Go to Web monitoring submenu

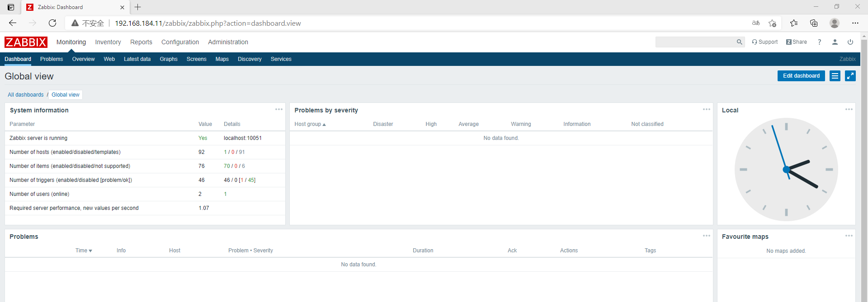109,59
